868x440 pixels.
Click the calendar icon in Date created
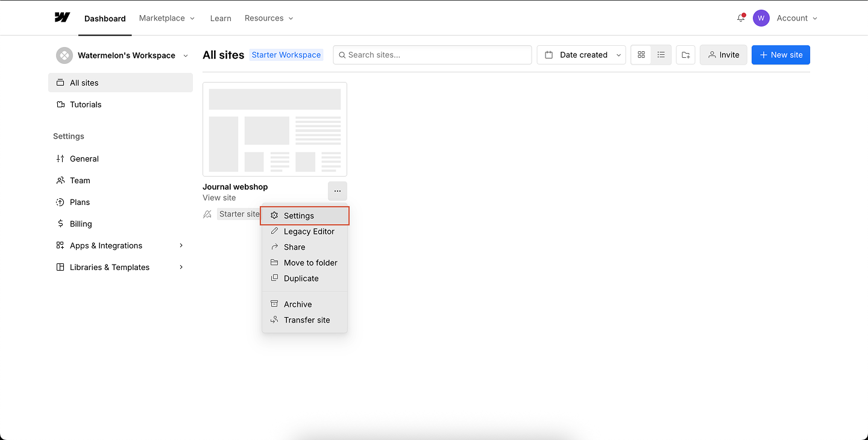point(549,55)
